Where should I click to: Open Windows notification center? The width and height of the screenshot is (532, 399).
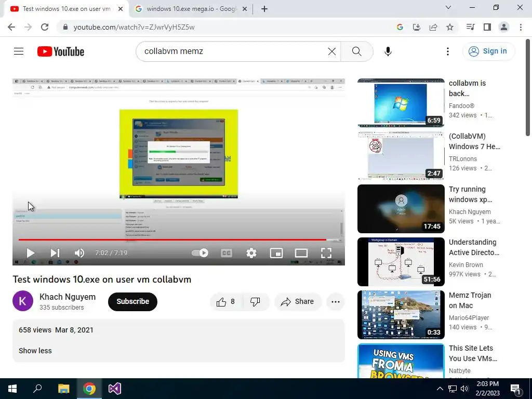(x=515, y=389)
